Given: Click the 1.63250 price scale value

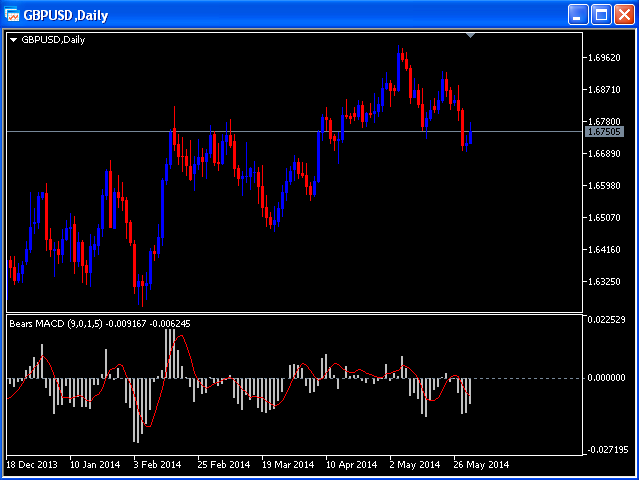Looking at the screenshot, I should [x=604, y=282].
